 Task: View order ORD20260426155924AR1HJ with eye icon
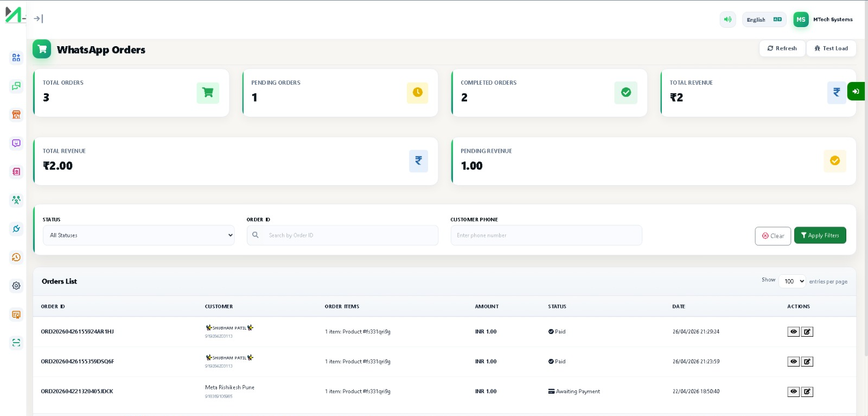793,332
